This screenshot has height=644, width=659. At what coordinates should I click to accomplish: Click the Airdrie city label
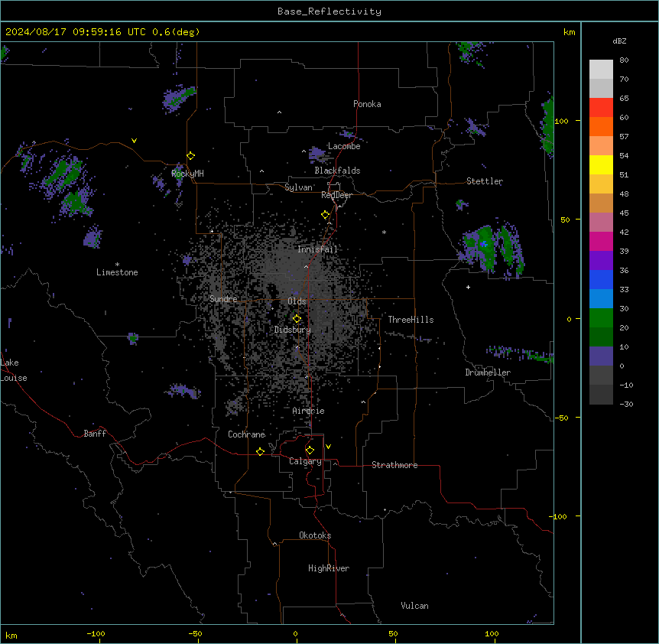tap(308, 411)
